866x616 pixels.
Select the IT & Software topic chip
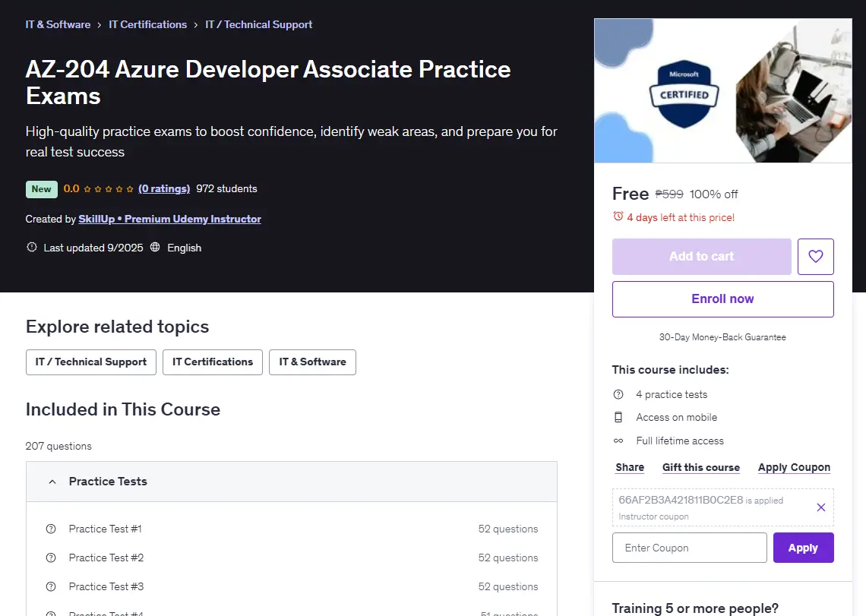313,362
